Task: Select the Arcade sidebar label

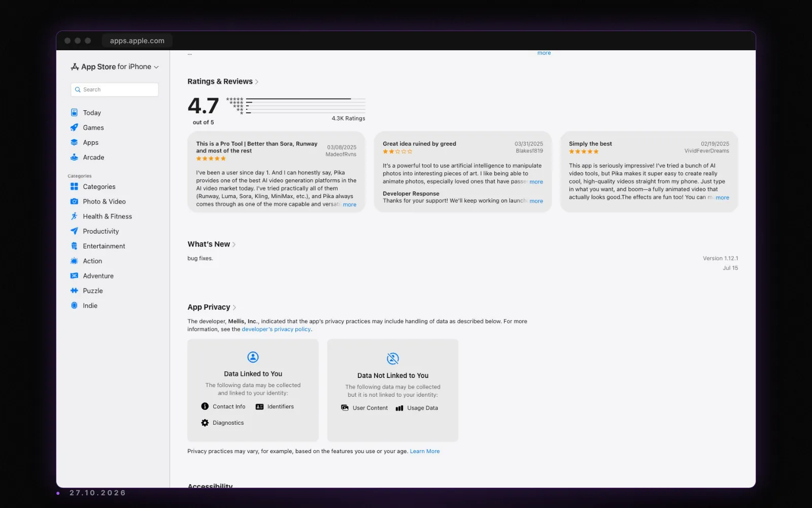Action: click(93, 157)
